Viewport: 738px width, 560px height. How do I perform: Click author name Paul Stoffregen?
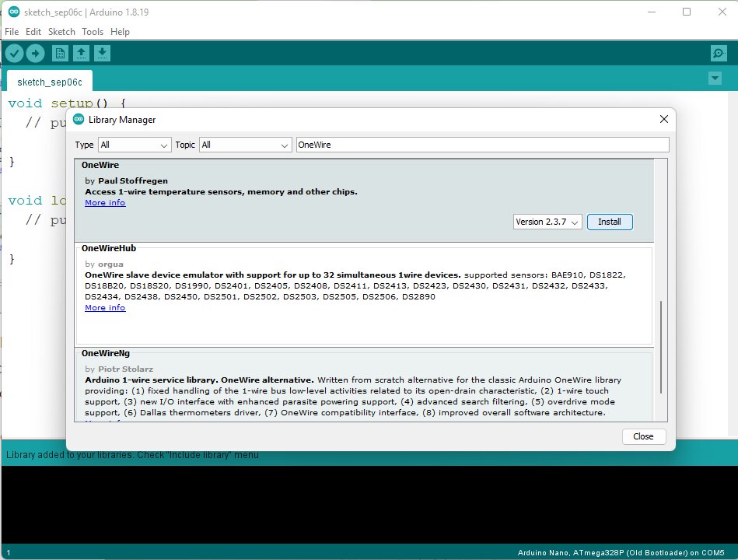click(x=133, y=180)
